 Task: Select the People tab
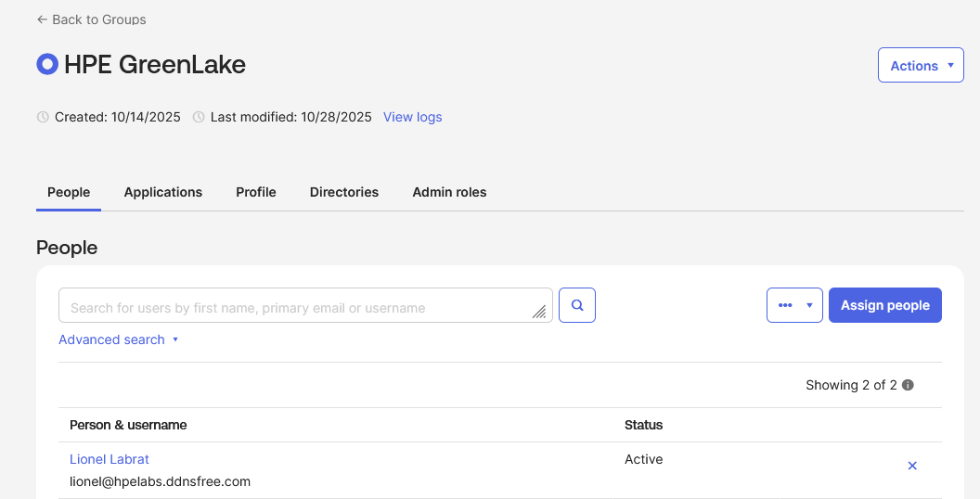pos(69,192)
